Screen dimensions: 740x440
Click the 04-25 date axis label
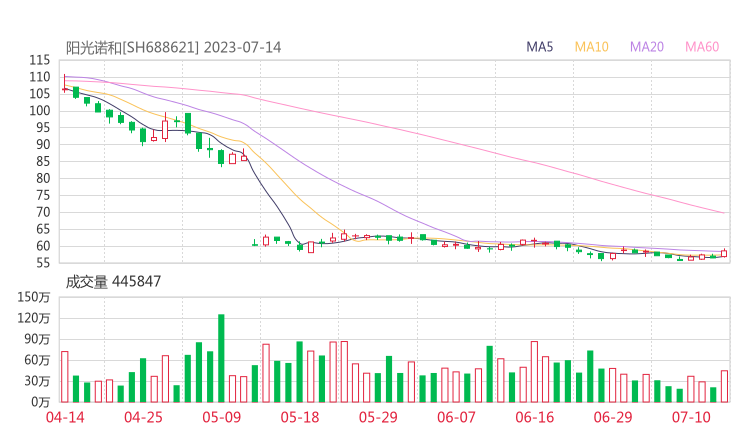(143, 417)
